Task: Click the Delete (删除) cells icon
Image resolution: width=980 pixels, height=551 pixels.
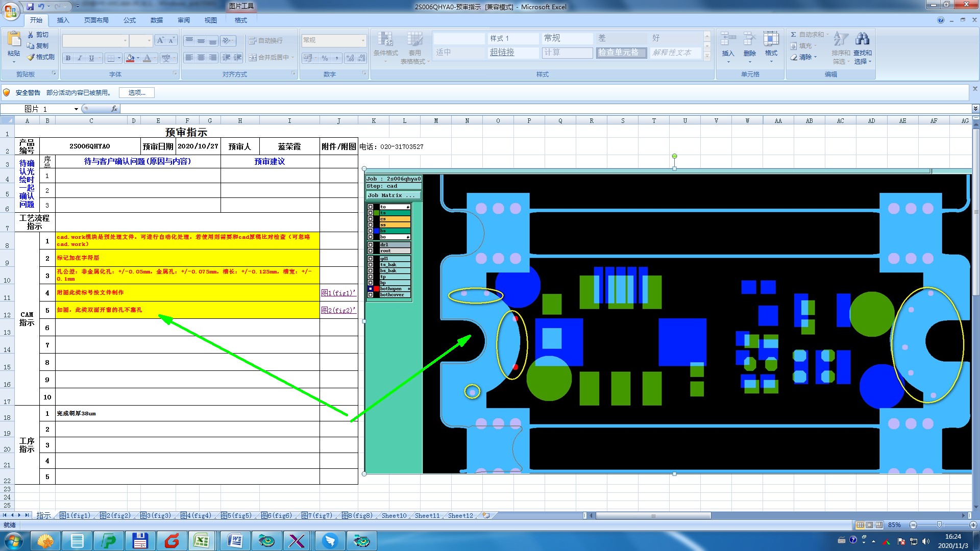Action: pos(749,39)
